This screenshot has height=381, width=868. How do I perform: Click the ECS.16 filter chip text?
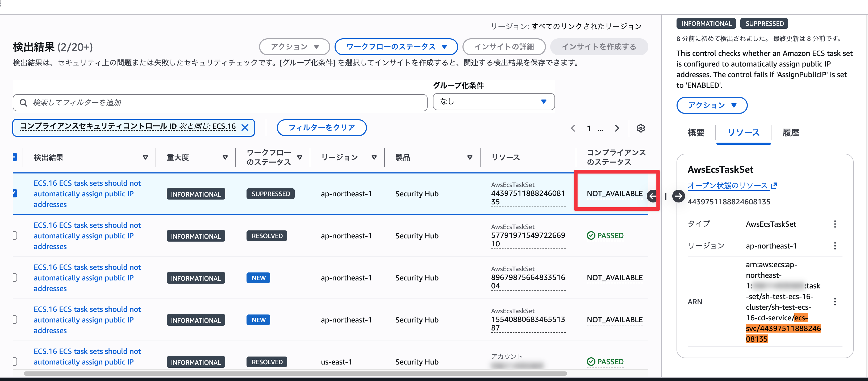click(128, 126)
